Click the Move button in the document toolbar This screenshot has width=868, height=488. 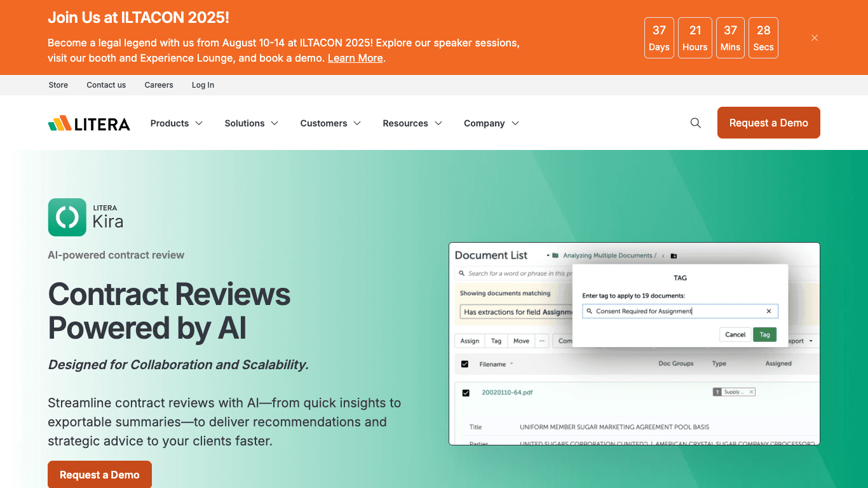point(521,341)
